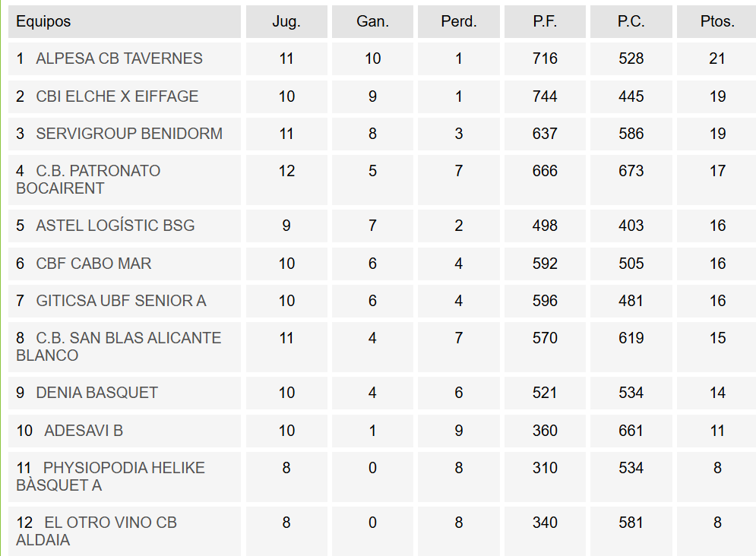This screenshot has width=756, height=556.
Task: Click the Gan. column header
Action: (372, 21)
